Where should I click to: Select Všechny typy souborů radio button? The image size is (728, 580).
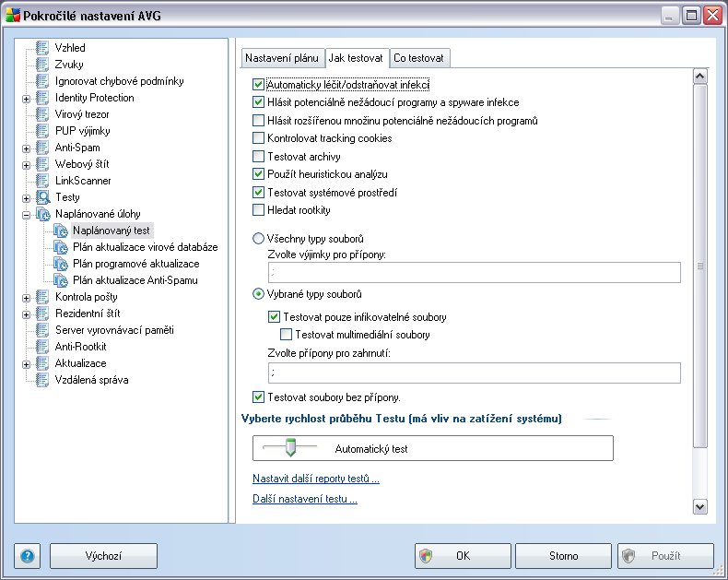(258, 239)
